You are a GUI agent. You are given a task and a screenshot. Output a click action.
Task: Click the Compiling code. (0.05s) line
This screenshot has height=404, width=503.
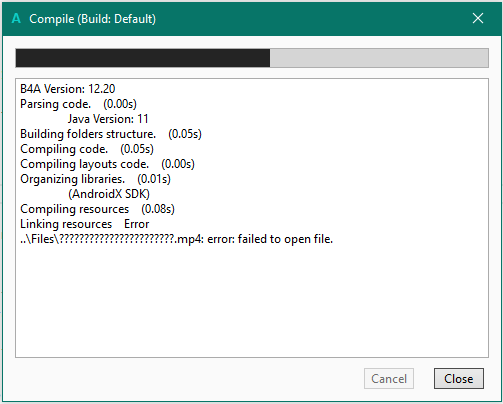point(87,149)
